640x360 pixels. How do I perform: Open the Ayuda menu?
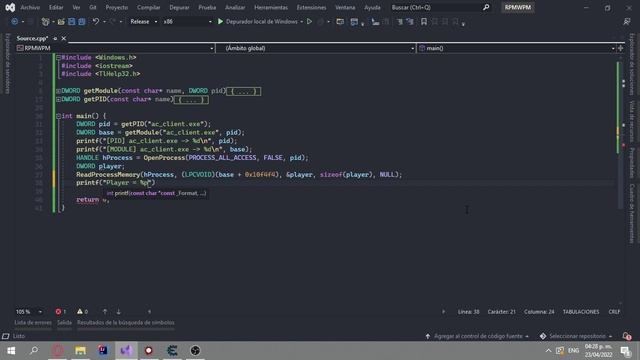[x=372, y=7]
